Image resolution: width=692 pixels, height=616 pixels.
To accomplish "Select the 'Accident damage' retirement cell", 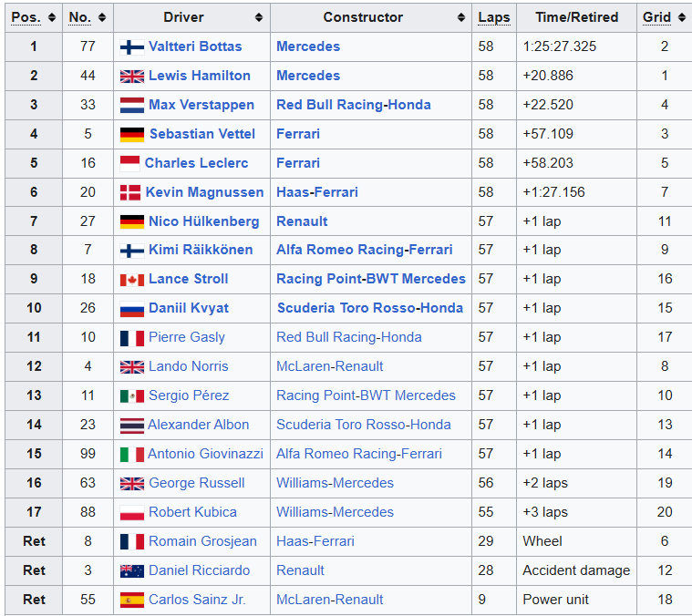I will point(576,570).
